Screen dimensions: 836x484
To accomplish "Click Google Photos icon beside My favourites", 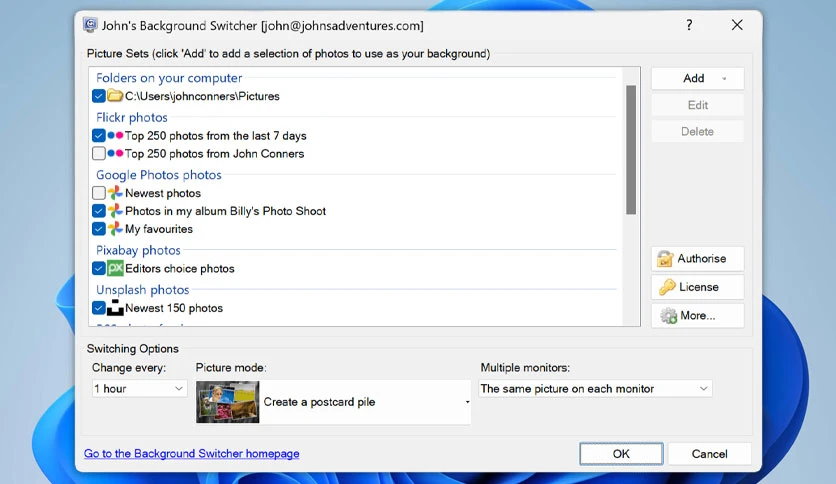I will click(115, 229).
